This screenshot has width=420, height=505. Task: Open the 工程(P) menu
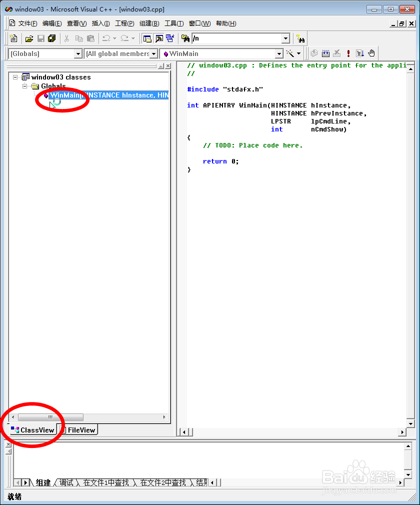tap(125, 23)
